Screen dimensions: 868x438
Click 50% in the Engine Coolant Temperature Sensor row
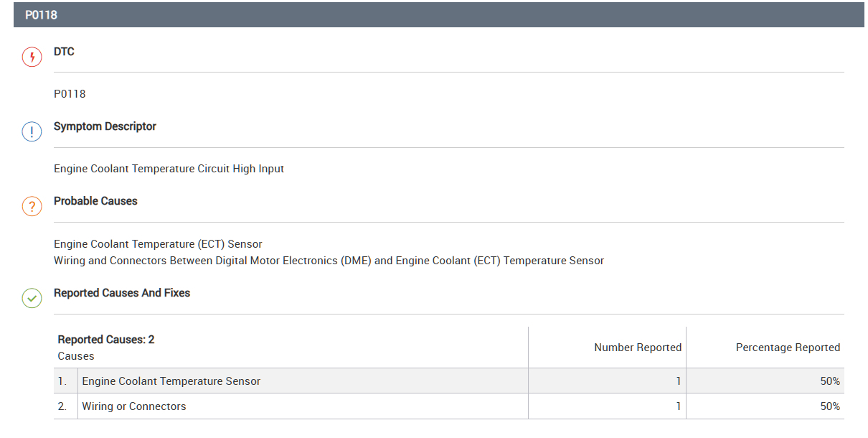(829, 381)
